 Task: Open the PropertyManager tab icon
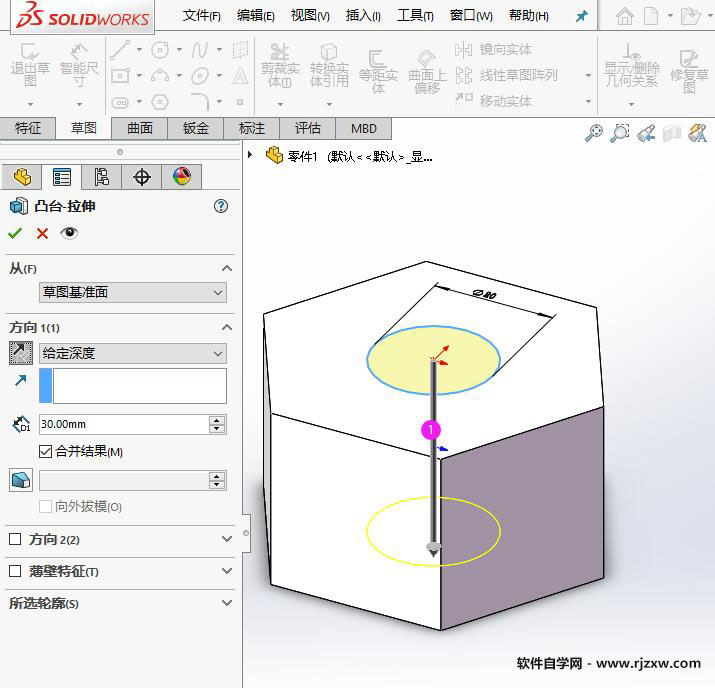[x=62, y=177]
